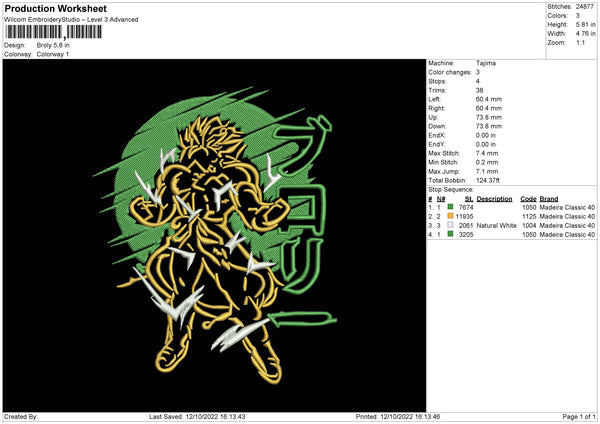Click the 'St.' column header
600x424 pixels.
[469, 199]
